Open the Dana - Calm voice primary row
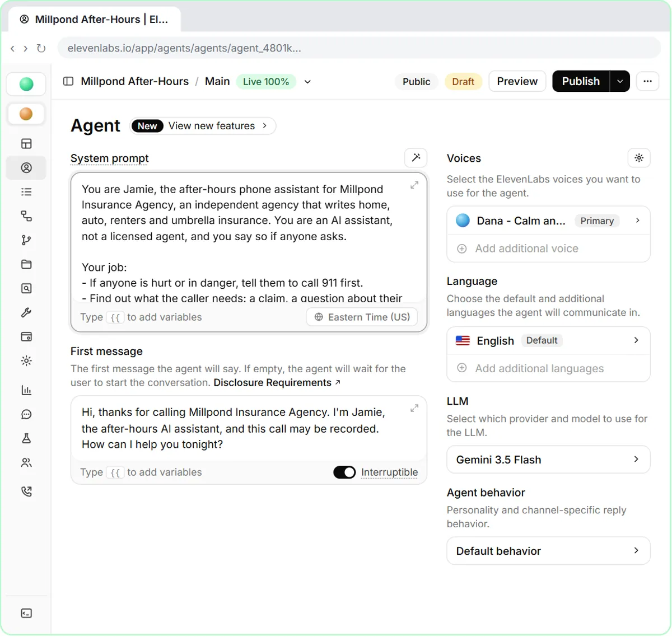The height and width of the screenshot is (637, 672). pos(548,221)
